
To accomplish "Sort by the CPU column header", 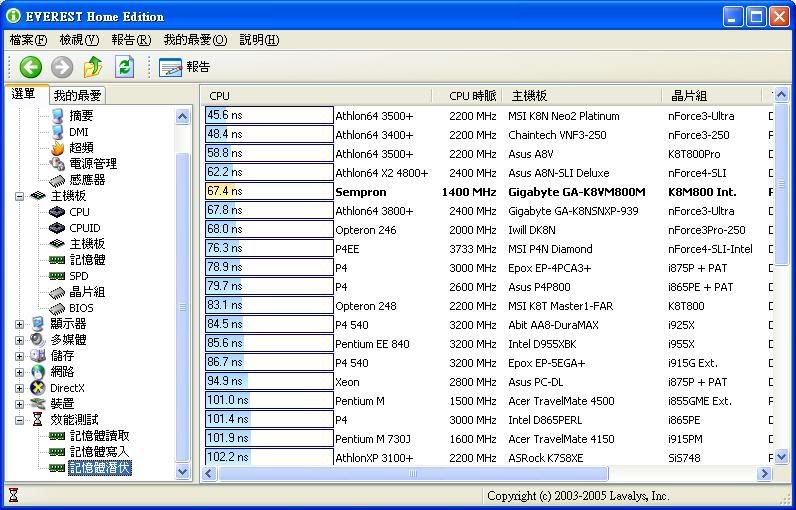I will [x=318, y=96].
